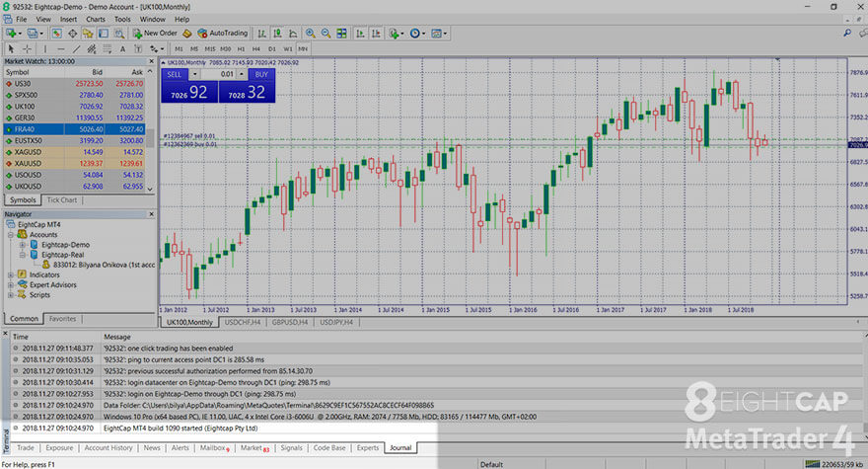Toggle the Navigator folder-star icon
868x469 pixels.
[88, 34]
